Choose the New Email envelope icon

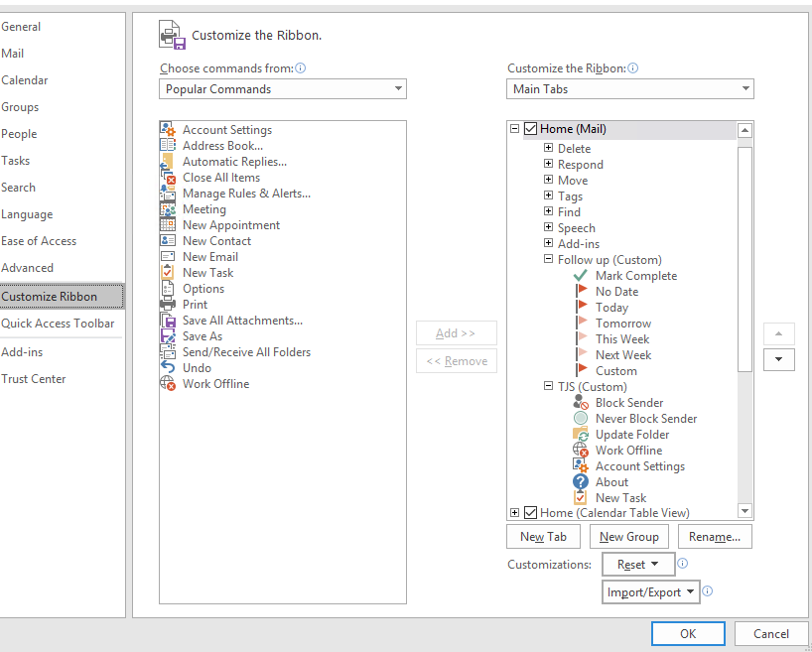click(x=168, y=256)
